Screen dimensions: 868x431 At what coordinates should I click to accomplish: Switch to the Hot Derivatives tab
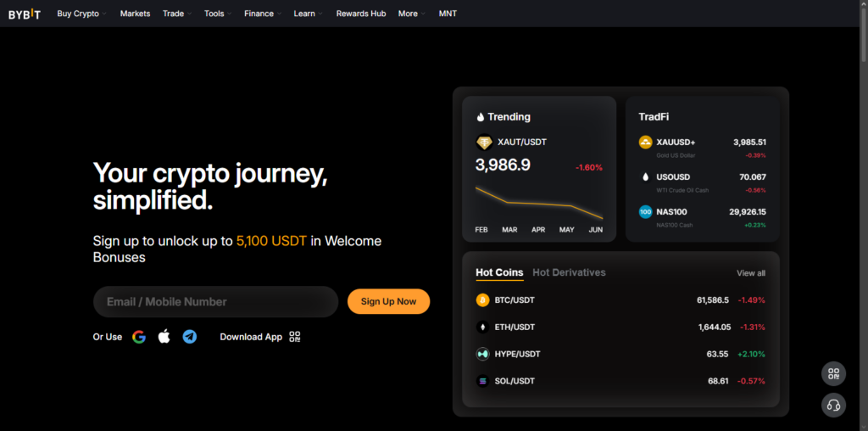pos(569,272)
